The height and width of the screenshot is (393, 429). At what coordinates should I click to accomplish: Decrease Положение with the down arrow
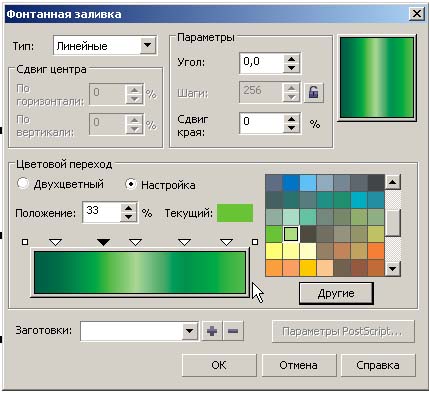(129, 217)
